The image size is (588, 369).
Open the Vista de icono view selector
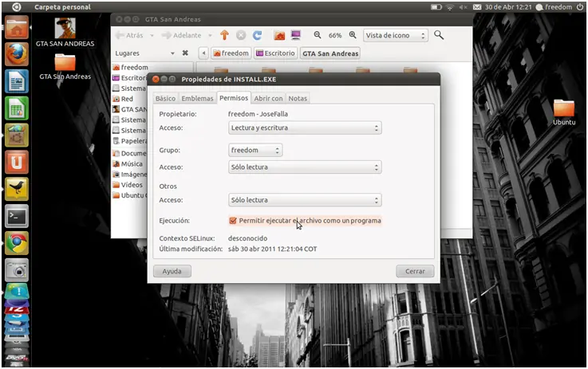tap(395, 35)
